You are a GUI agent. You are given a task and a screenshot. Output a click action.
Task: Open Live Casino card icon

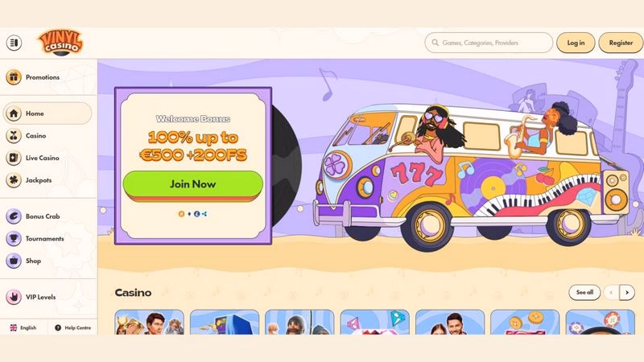14,158
